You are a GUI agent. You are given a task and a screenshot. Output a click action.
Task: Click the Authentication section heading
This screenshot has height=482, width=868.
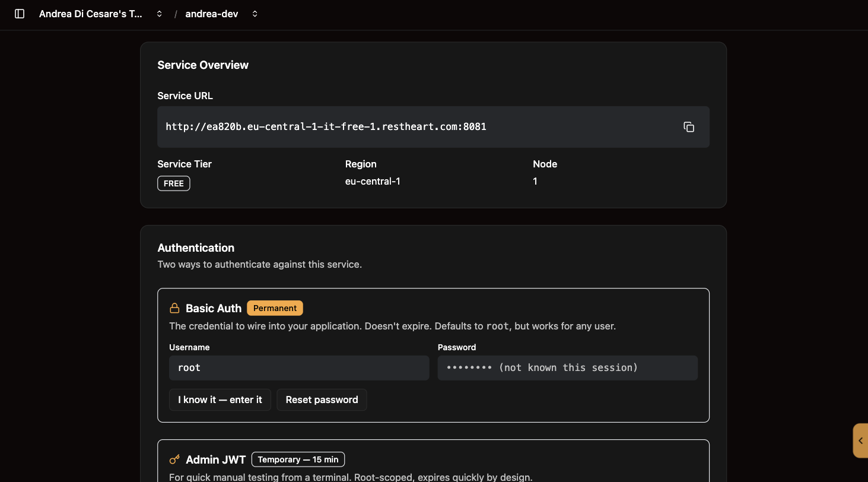196,248
